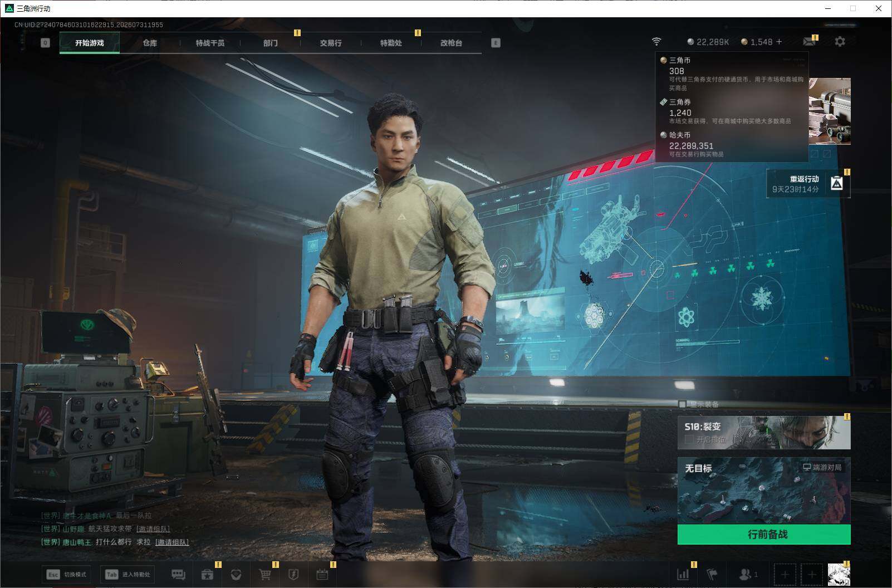Click the 9天23时14分 countdown text
Image resolution: width=892 pixels, height=588 pixels.
[795, 189]
